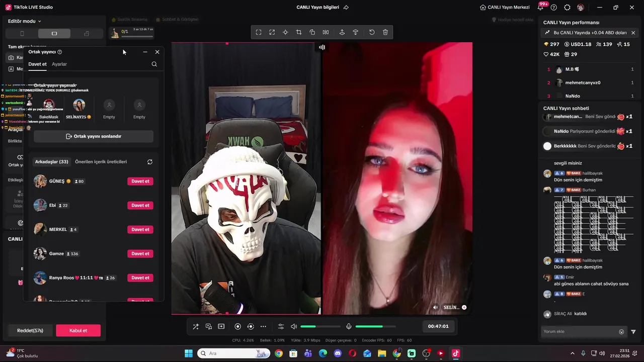
Task: Mute the speaker output
Action: [x=294, y=326]
